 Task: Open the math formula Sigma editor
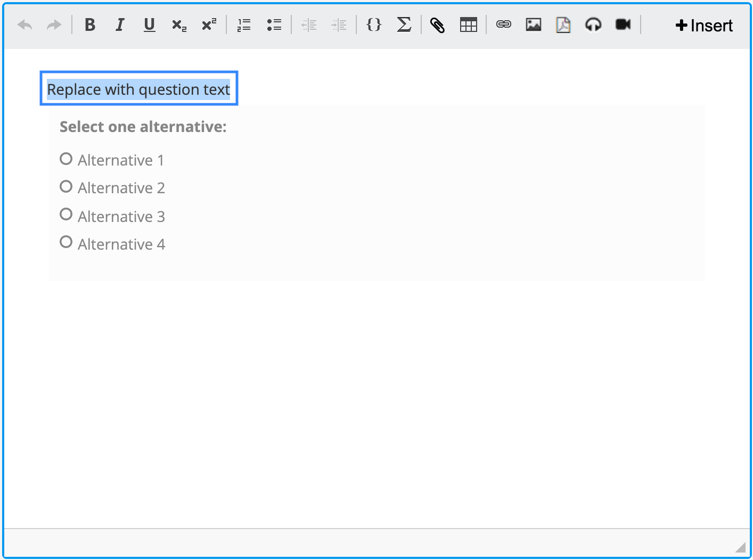pyautogui.click(x=404, y=25)
